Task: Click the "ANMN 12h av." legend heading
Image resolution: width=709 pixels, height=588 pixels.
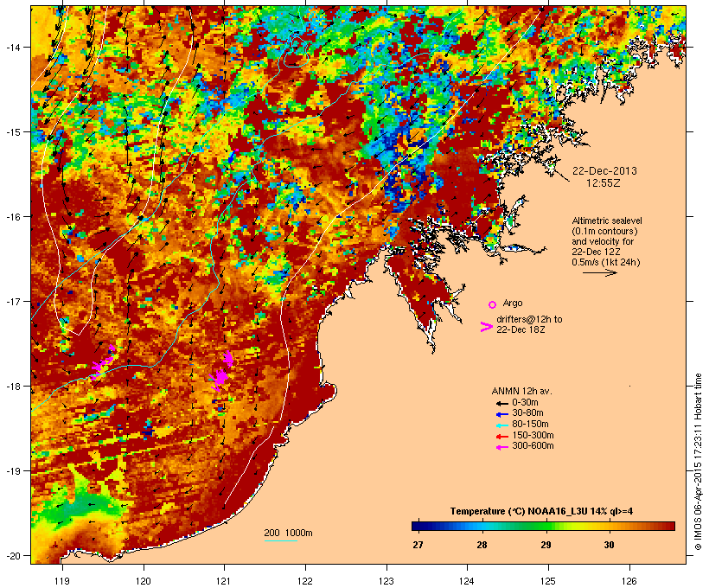Action: [521, 391]
